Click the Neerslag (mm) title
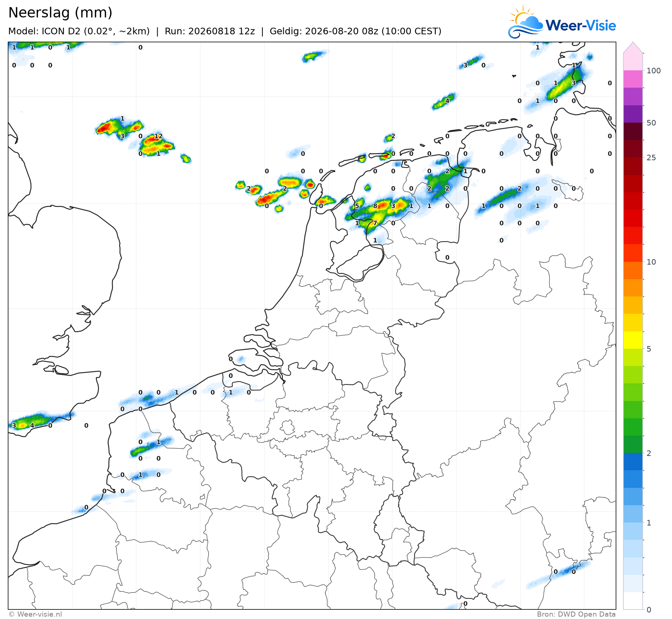 (60, 13)
